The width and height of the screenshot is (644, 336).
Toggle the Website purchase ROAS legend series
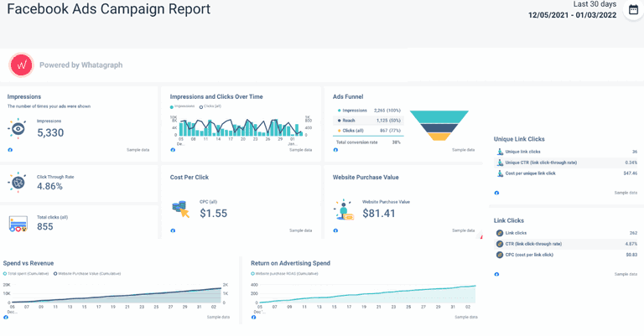click(x=285, y=273)
